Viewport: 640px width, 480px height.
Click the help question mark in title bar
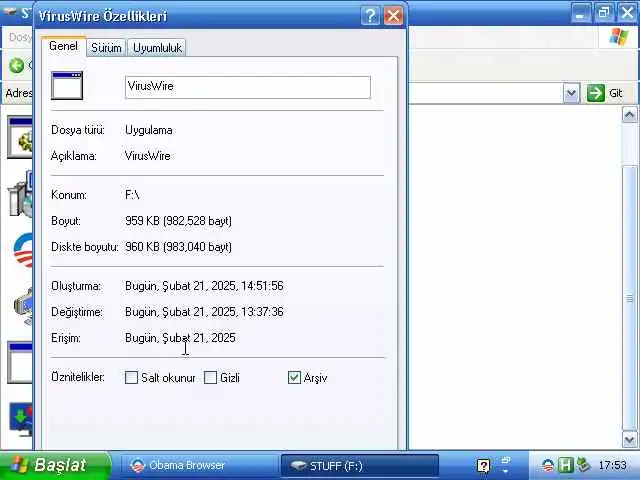tap(370, 16)
